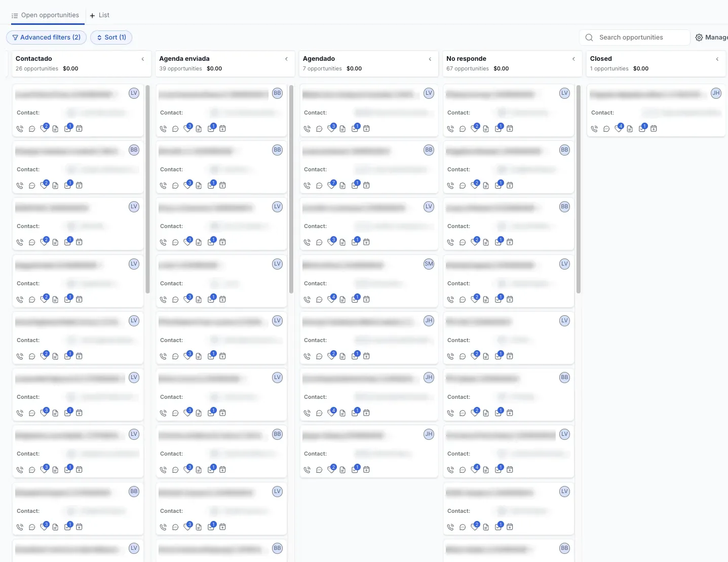Open tasks on the Closed column card

pyautogui.click(x=642, y=128)
